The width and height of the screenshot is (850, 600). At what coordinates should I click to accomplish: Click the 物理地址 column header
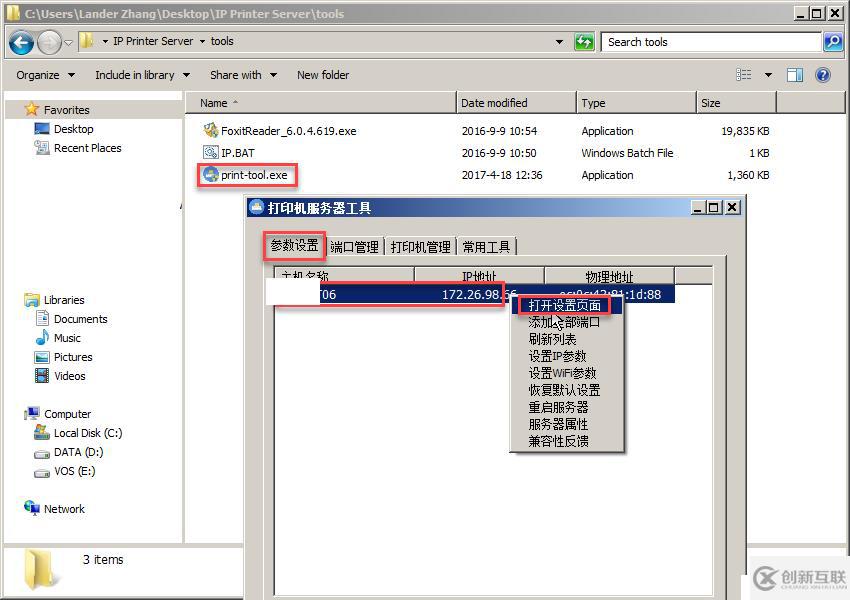[x=609, y=275]
